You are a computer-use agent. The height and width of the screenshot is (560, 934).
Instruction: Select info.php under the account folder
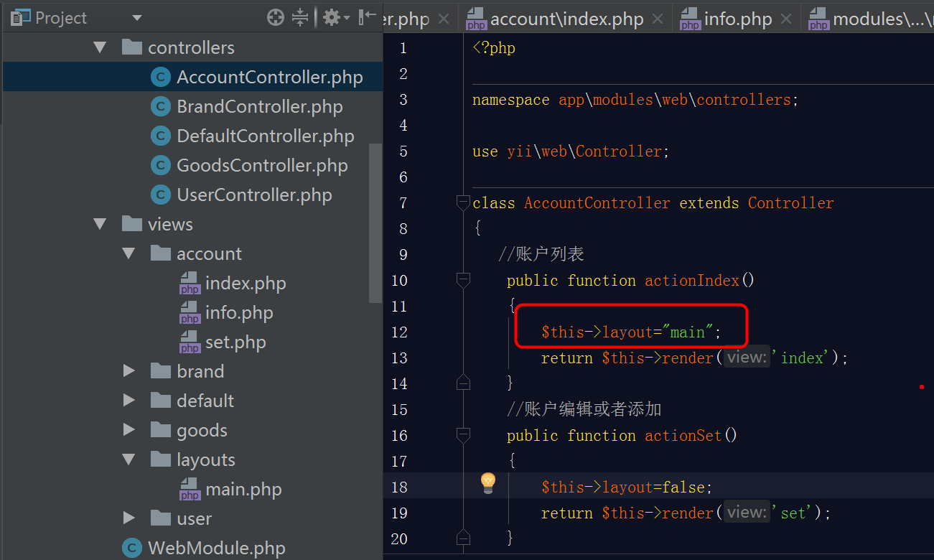pyautogui.click(x=239, y=313)
